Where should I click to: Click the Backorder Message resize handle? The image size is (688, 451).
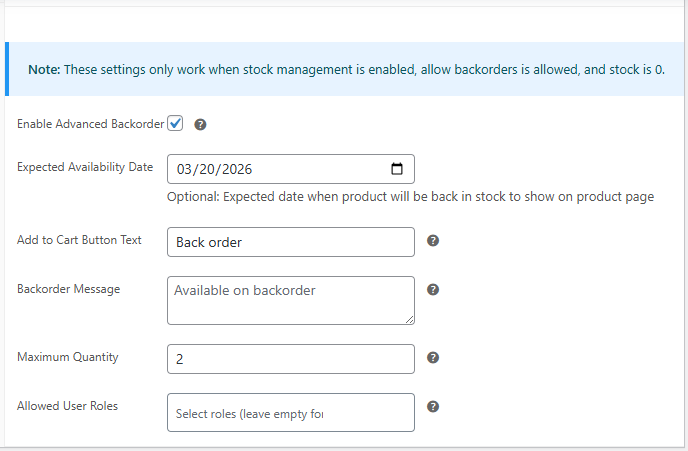coord(409,320)
